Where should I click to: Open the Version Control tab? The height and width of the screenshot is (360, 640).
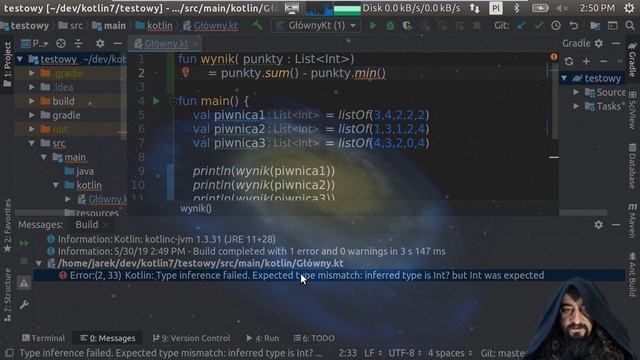click(x=191, y=338)
